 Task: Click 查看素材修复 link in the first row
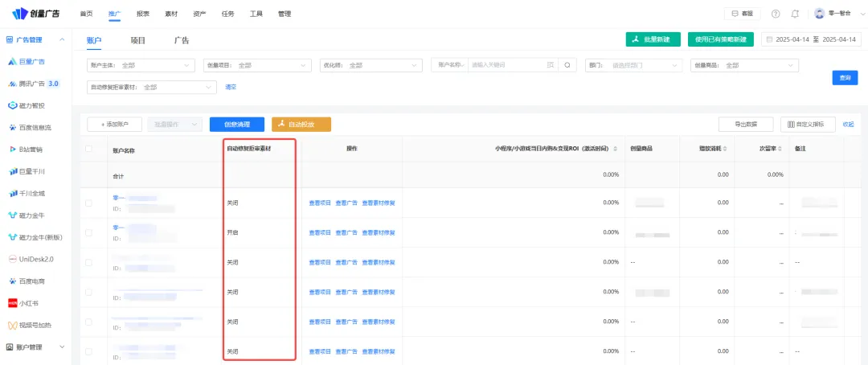[379, 203]
